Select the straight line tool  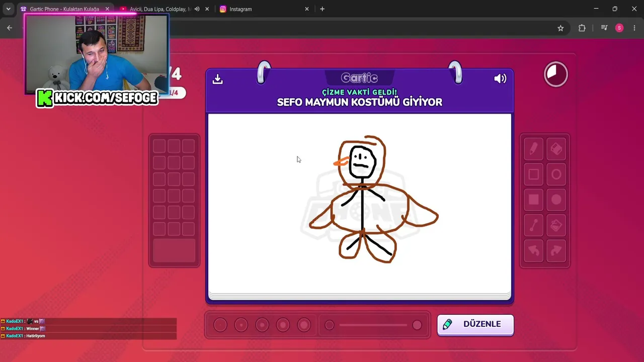(533, 225)
